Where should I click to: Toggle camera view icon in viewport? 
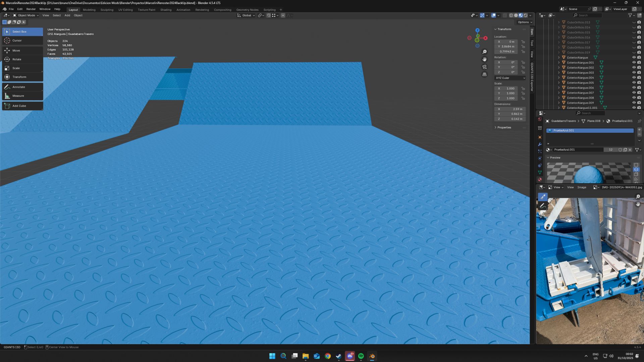(484, 67)
